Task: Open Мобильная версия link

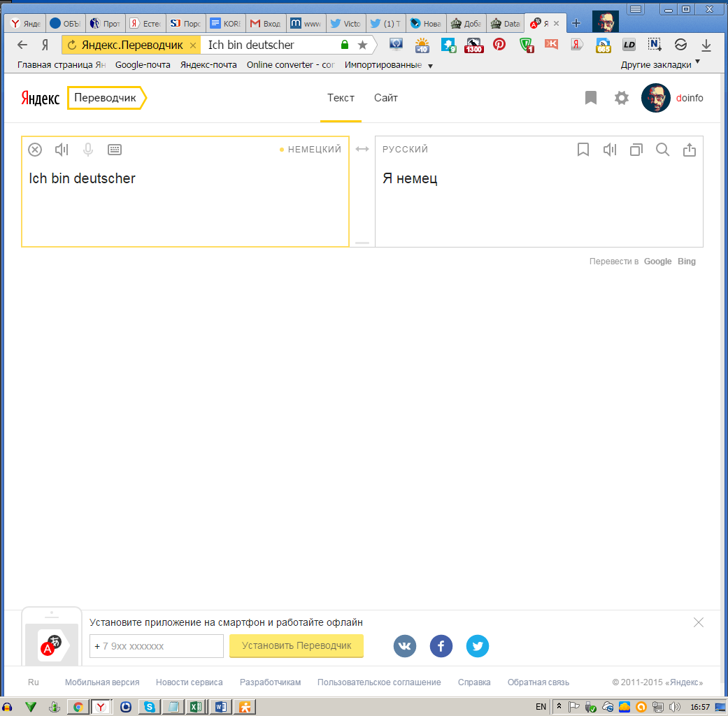Action: (102, 682)
